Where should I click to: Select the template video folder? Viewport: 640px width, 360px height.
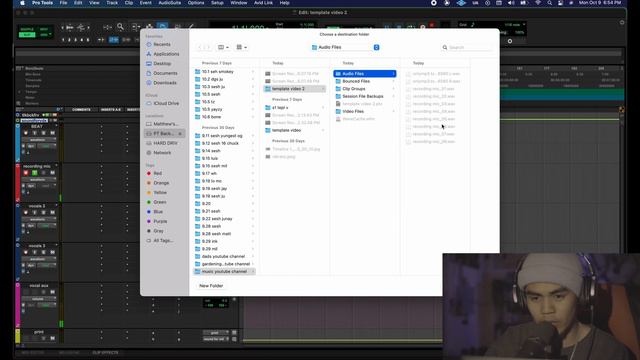(294, 130)
